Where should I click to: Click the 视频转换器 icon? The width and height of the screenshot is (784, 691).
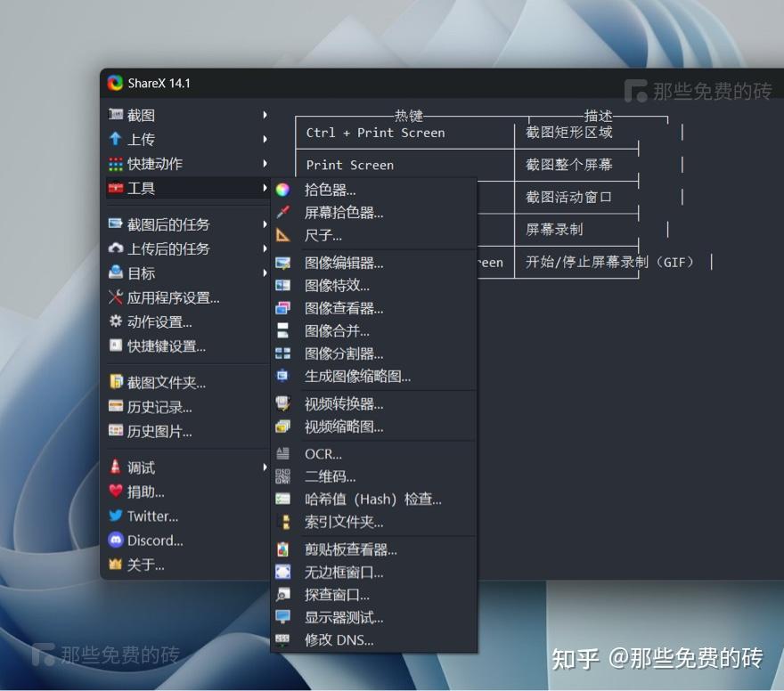tap(282, 403)
